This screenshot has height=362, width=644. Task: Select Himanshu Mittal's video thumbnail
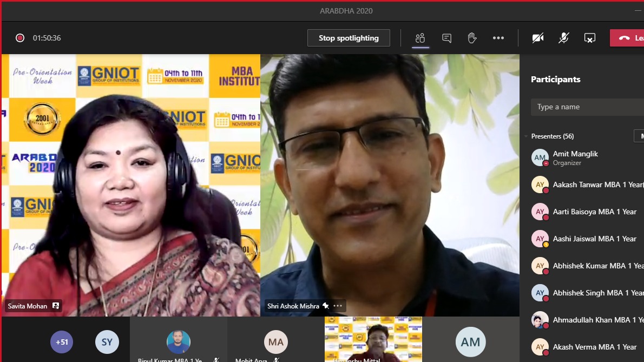point(373,339)
